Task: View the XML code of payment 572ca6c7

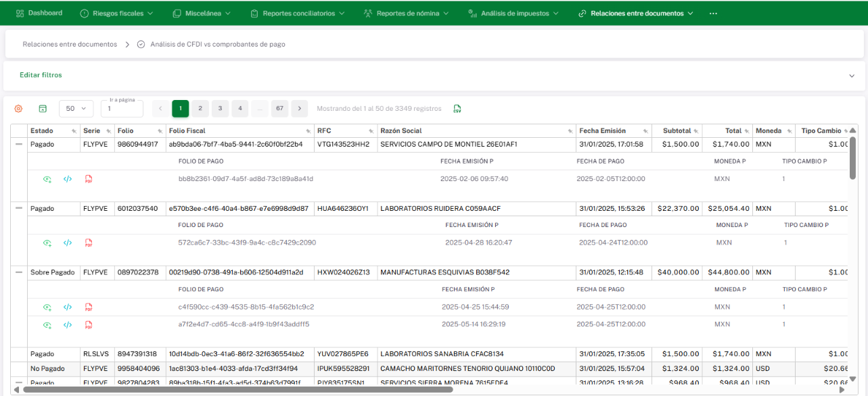Action: (68, 243)
